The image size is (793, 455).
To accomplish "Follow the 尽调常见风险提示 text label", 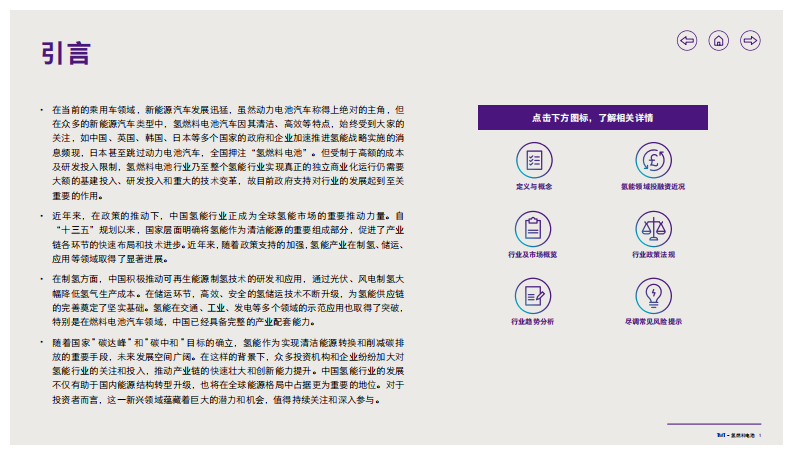I will tap(653, 322).
